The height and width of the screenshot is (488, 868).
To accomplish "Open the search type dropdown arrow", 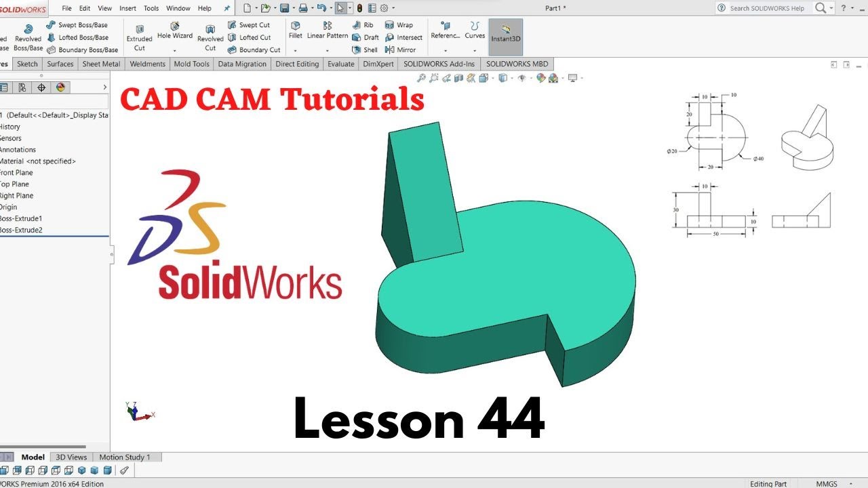I will [831, 8].
